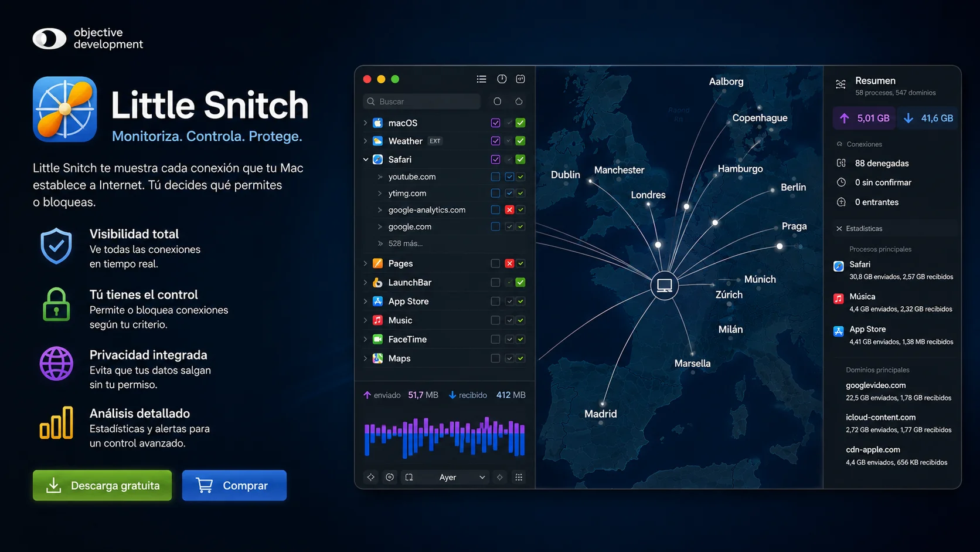Toggle the empty checkbox for google.com
Image resolution: width=980 pixels, height=552 pixels.
point(495,226)
